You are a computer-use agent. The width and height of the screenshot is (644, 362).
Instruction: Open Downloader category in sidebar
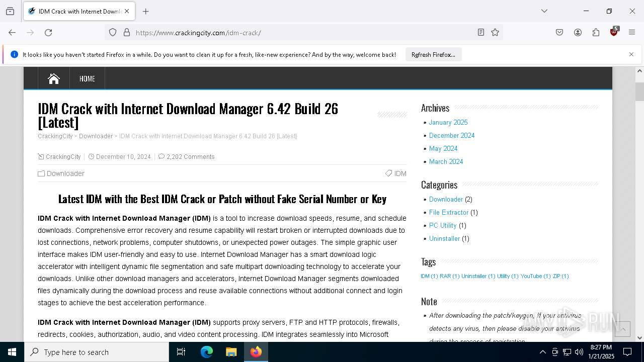(x=446, y=199)
